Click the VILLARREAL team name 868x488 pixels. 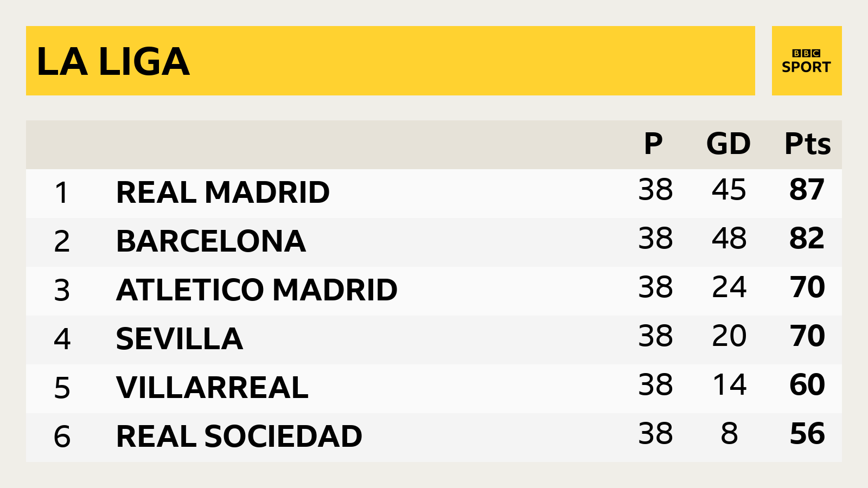pos(212,388)
